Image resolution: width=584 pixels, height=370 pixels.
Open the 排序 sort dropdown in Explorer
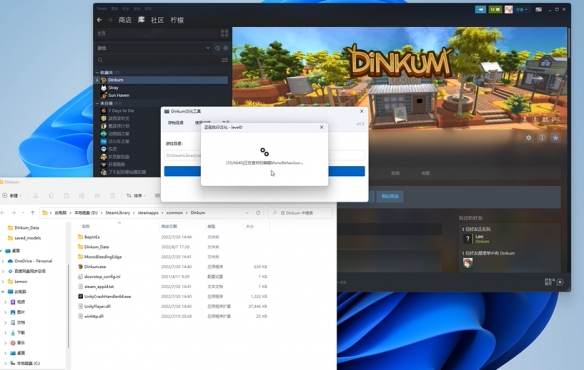coord(136,195)
